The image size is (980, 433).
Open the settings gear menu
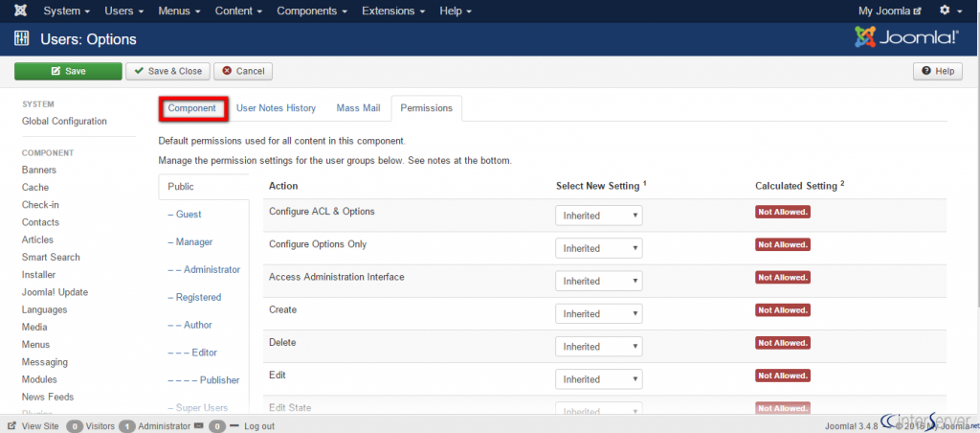pyautogui.click(x=950, y=11)
